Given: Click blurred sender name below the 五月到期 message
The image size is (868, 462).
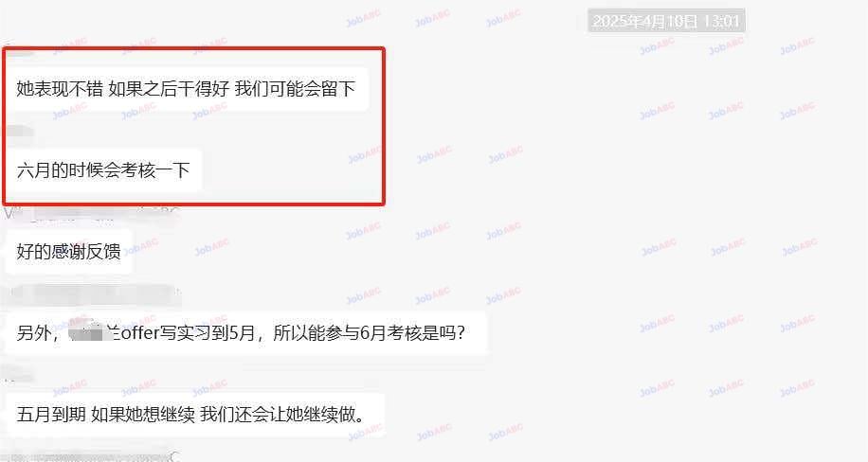Looking at the screenshot, I should coord(92,456).
